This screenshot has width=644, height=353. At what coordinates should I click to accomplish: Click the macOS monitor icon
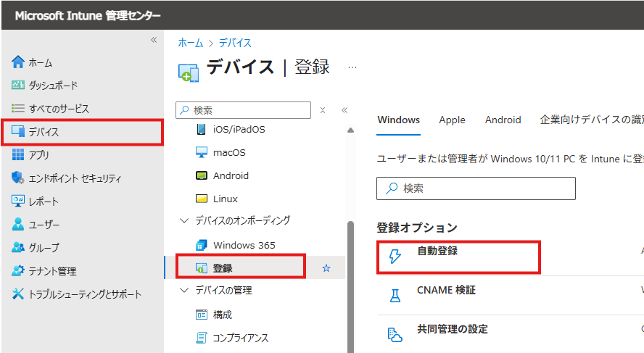tap(202, 152)
